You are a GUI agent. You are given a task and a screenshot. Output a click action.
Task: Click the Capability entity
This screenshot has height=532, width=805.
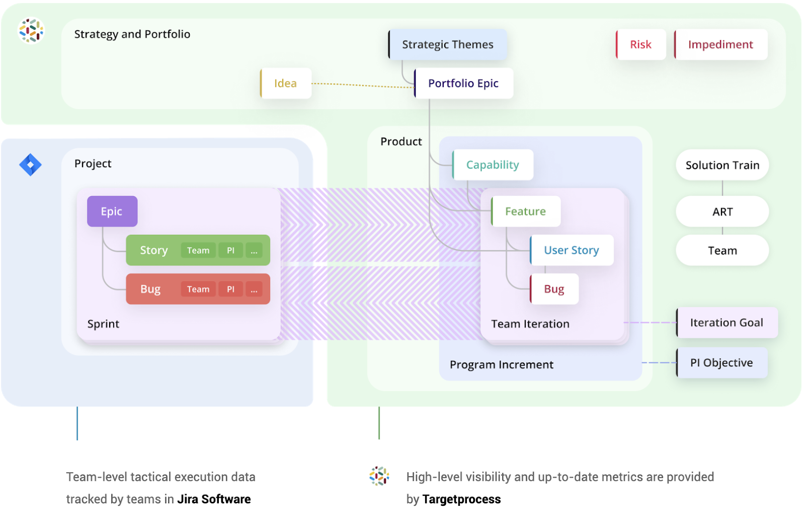coord(493,165)
